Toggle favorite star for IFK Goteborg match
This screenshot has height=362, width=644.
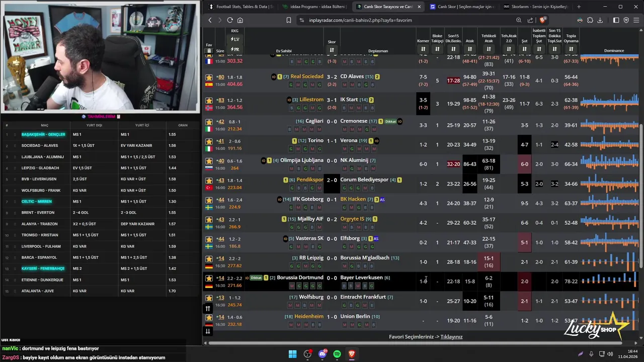(209, 200)
